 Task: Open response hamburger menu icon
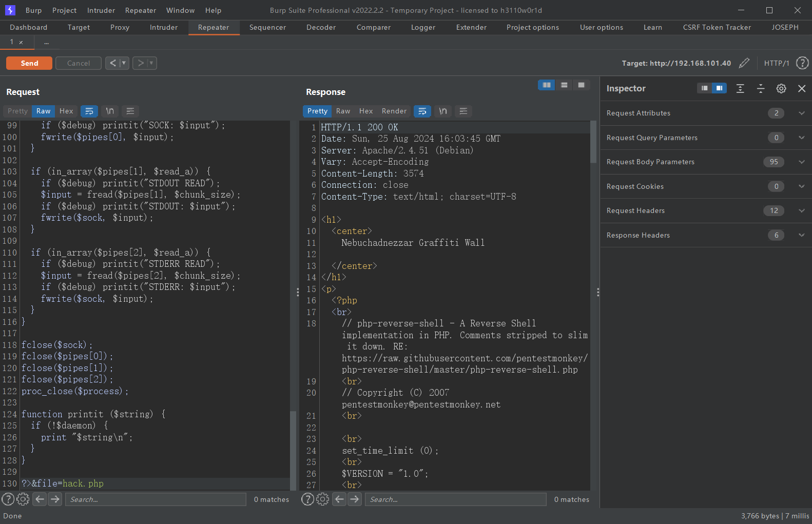pos(463,111)
